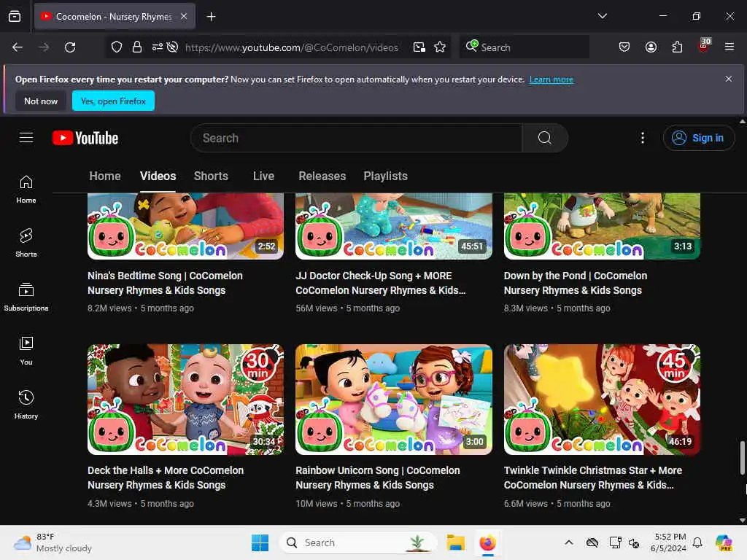Click the extension icon with 30 badge
Image resolution: width=747 pixels, height=560 pixels.
coord(703,46)
